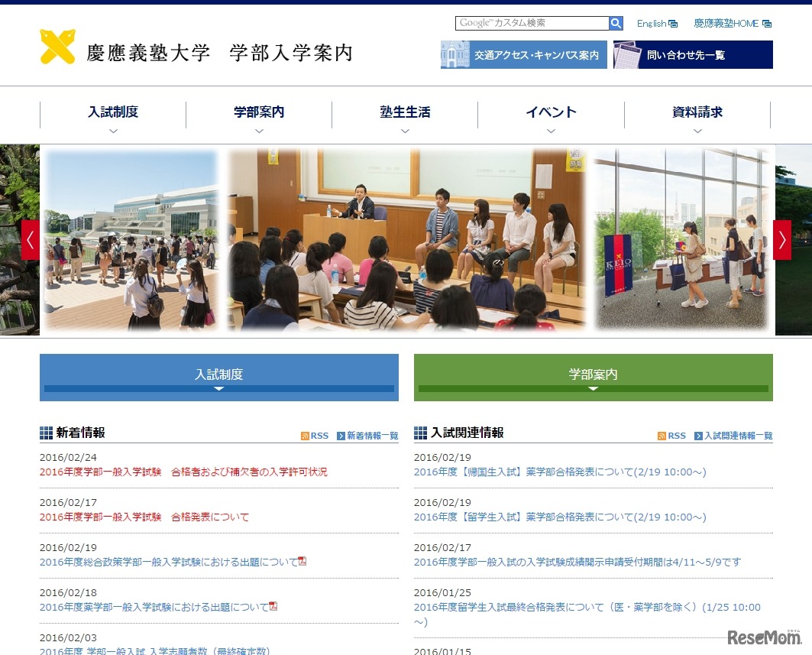This screenshot has width=812, height=655.
Task: Open the 交通アクセス・キャンパス案内 button
Action: click(523, 54)
